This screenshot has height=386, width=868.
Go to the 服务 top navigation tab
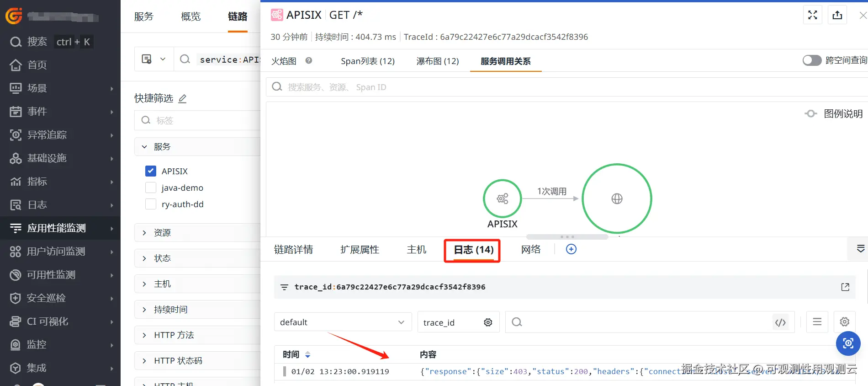(x=144, y=16)
